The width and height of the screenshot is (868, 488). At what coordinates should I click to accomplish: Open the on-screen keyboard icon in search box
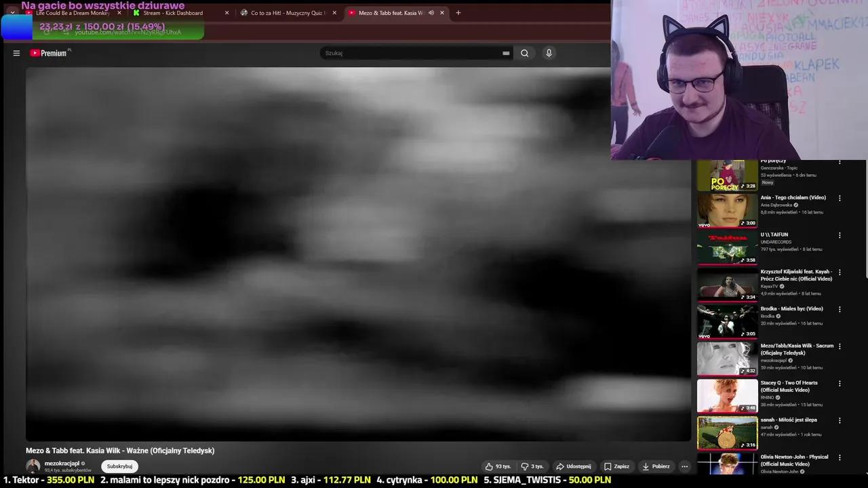pos(506,53)
